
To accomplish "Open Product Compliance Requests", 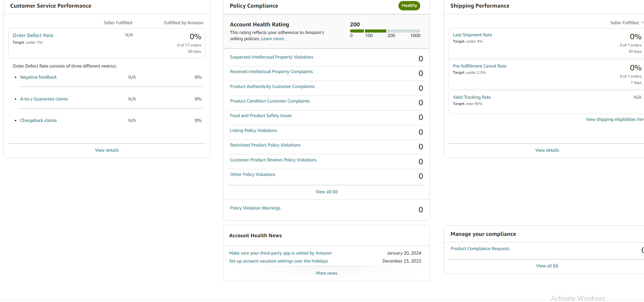I will pos(480,249).
